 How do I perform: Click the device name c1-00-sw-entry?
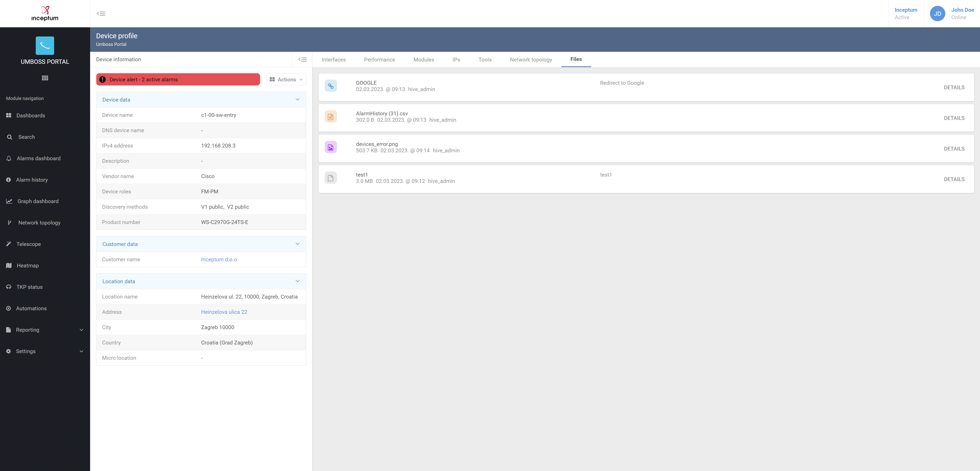[218, 115]
